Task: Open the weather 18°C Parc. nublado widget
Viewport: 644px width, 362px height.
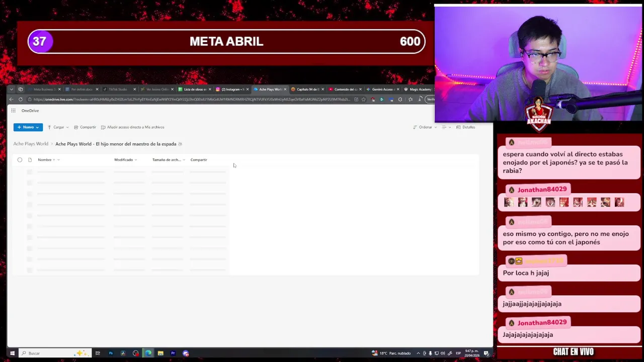Action: tap(391, 353)
